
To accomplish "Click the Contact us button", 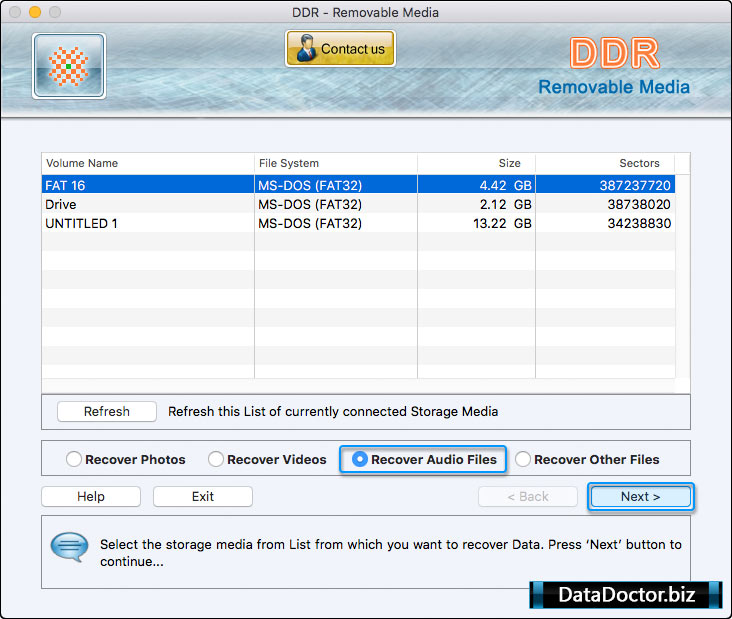I will (x=340, y=49).
